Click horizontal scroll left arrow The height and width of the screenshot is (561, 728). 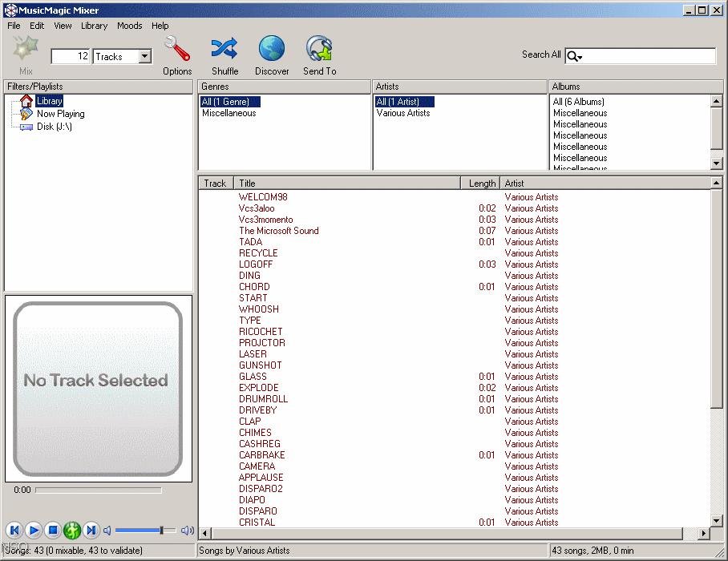204,533
